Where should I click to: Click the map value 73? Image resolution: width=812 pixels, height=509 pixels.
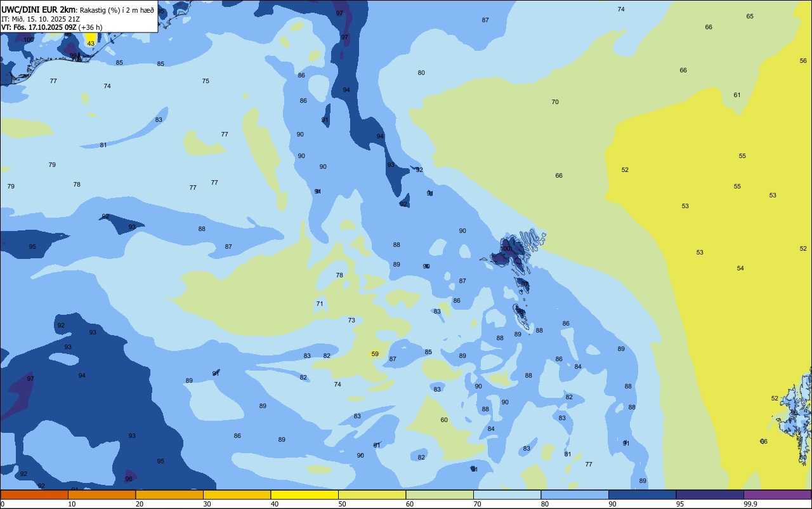(x=351, y=321)
